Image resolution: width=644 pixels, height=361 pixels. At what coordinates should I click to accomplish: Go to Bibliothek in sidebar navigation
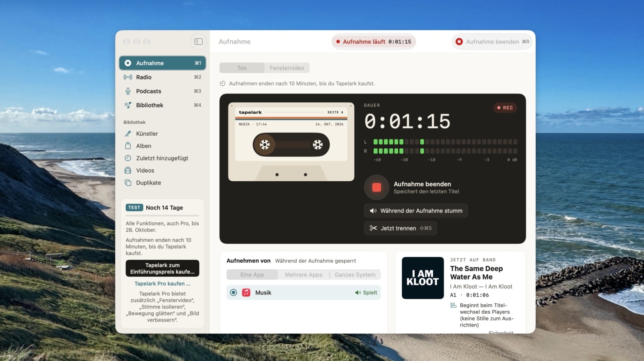162,105
